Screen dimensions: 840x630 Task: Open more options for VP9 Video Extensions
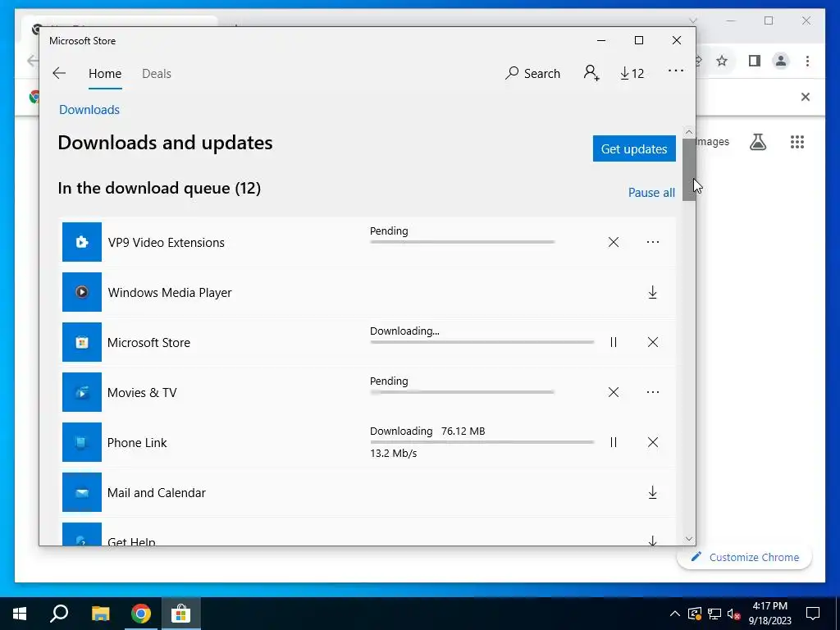(652, 242)
